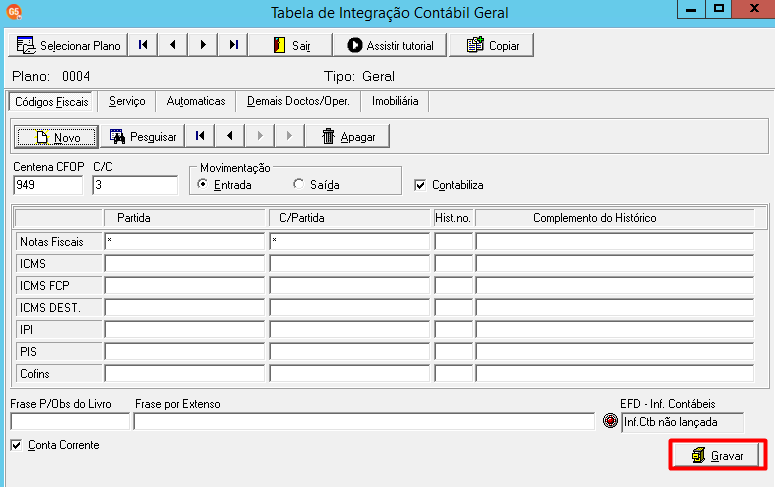Click the Novo button
Screen dimensions: 775x487
56,137
